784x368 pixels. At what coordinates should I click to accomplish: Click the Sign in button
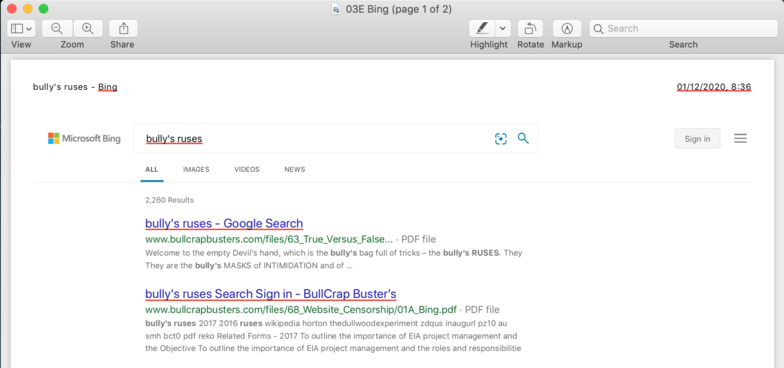(698, 138)
